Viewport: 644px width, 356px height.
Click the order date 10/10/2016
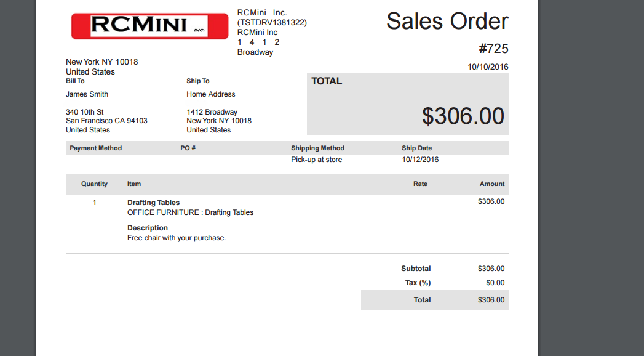(488, 67)
